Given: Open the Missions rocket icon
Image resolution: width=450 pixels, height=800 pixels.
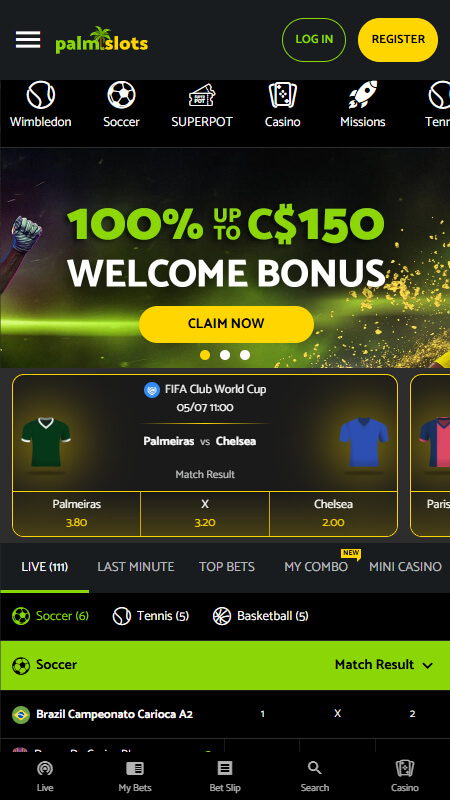Looking at the screenshot, I should pos(363,95).
